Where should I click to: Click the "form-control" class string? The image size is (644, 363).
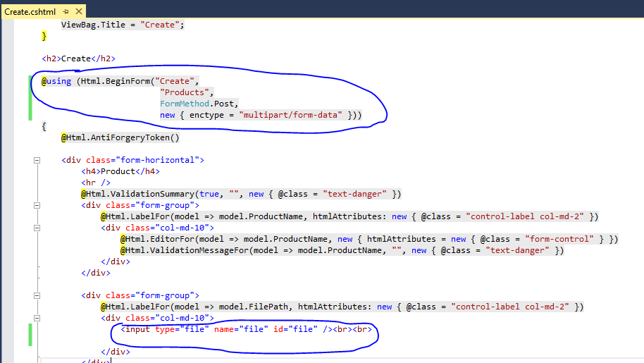[x=559, y=239]
